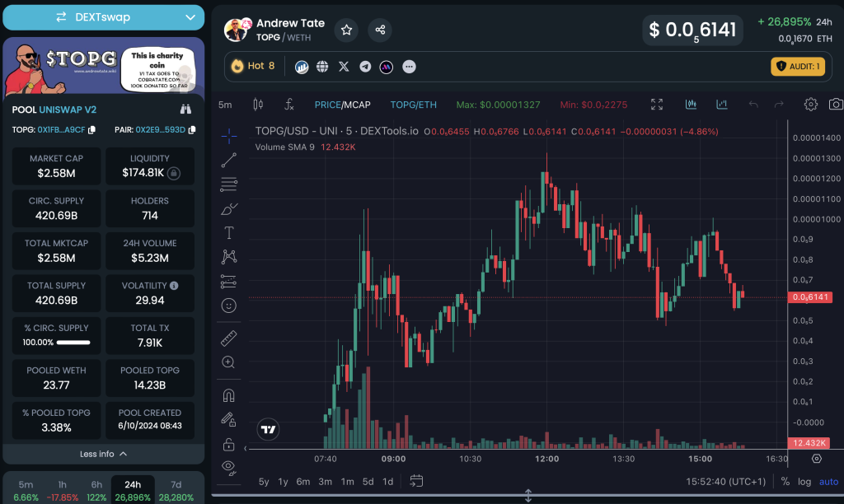Click the volume bars chart icon in top toolbar

[x=722, y=104]
